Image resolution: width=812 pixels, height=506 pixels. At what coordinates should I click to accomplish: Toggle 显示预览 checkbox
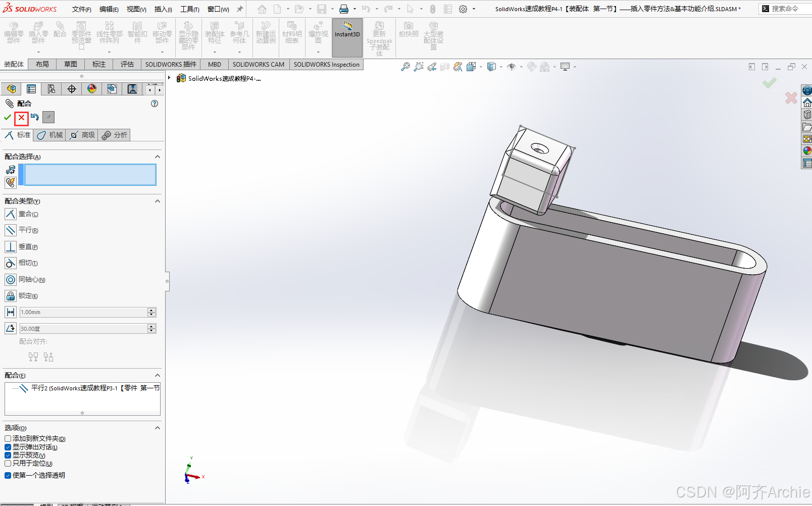tap(8, 455)
